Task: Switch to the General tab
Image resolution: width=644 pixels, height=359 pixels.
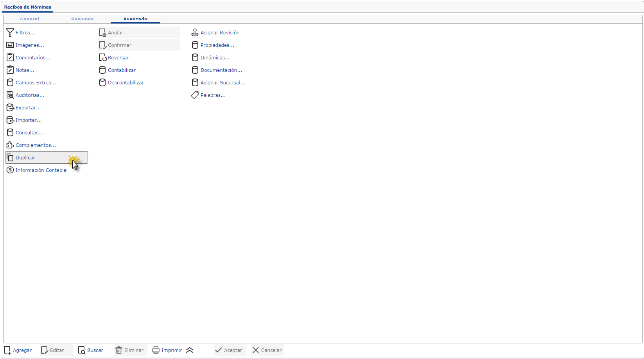Action: (x=30, y=19)
